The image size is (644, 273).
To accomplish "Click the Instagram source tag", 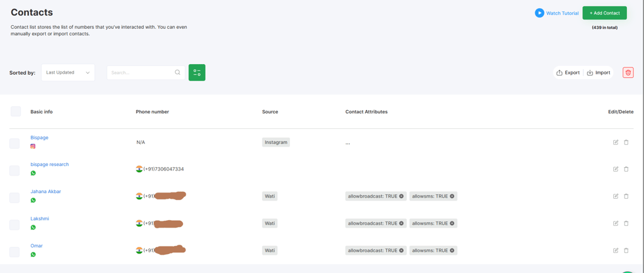I will click(x=276, y=142).
